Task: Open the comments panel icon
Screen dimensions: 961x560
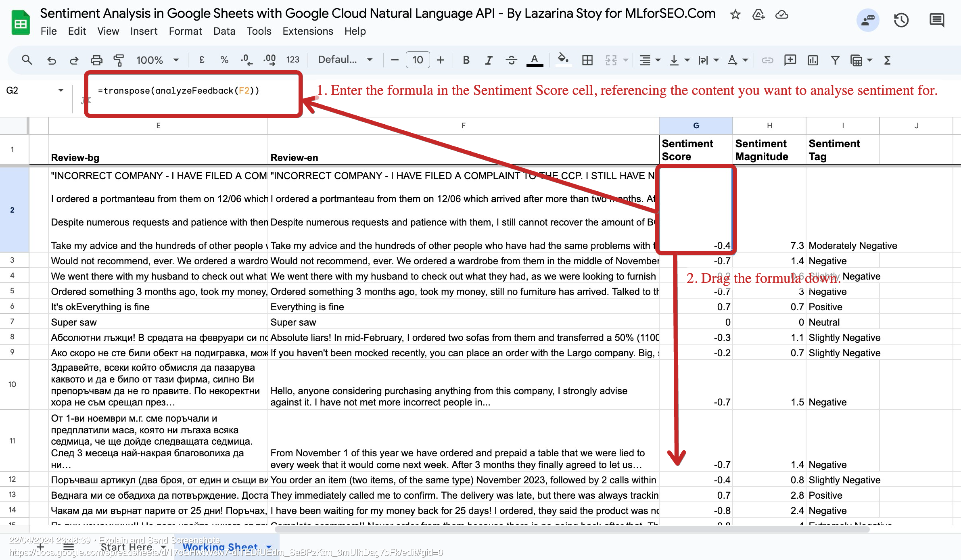Action: click(x=937, y=20)
